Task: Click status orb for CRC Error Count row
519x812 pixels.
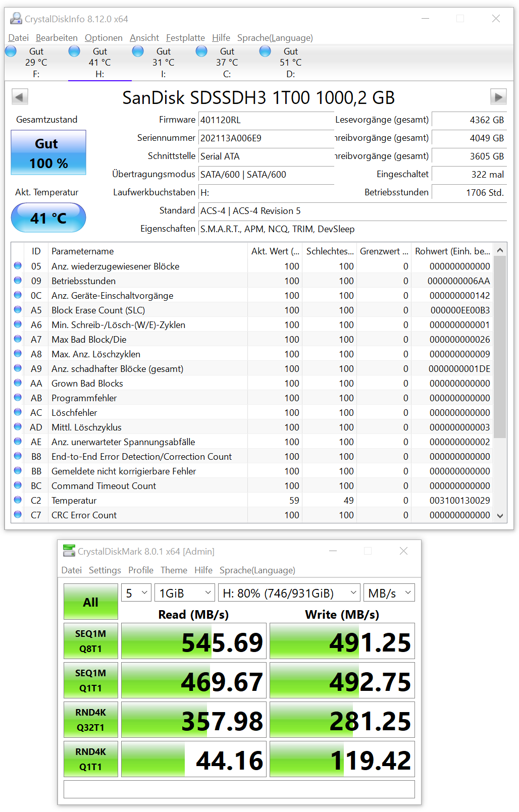Action: (18, 514)
